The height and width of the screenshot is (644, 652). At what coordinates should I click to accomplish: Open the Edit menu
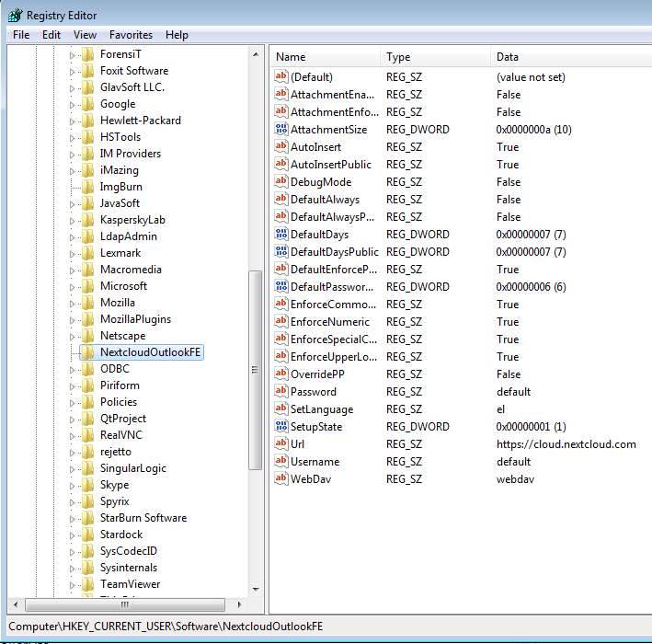tap(51, 35)
